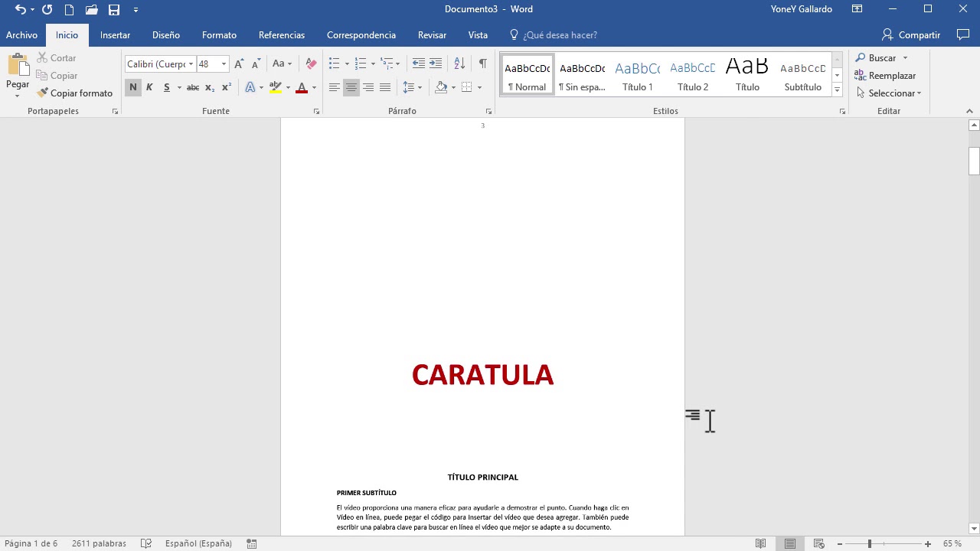Increase paragraph indent
The width and height of the screenshot is (980, 551).
pos(436,64)
